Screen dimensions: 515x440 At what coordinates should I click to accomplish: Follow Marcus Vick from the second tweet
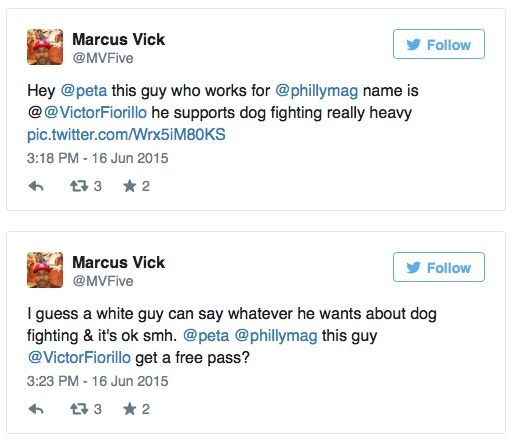439,267
